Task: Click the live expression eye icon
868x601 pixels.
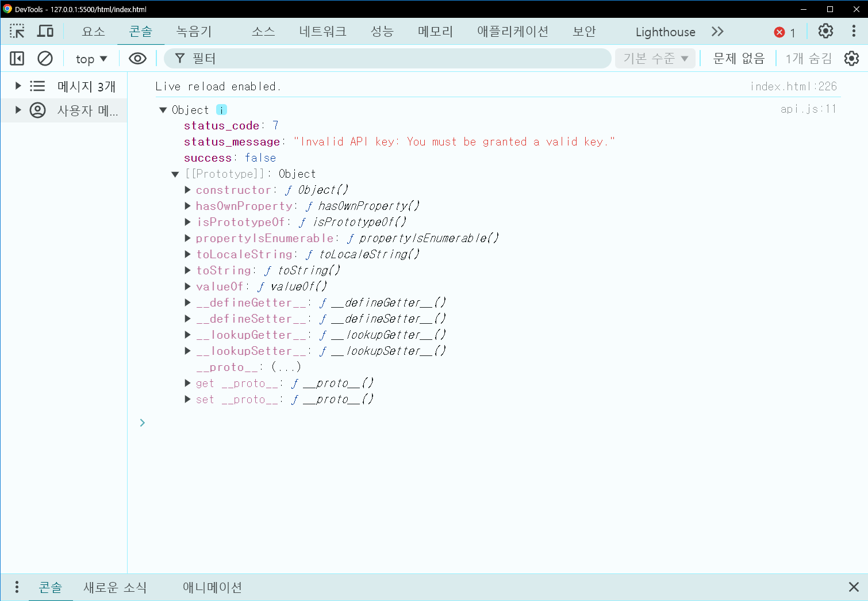Action: pyautogui.click(x=137, y=58)
